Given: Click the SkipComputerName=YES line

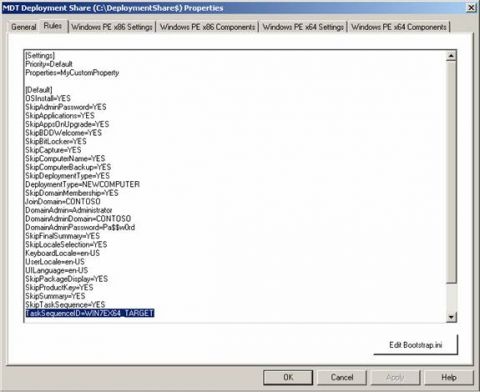Looking at the screenshot, I should (65, 159).
